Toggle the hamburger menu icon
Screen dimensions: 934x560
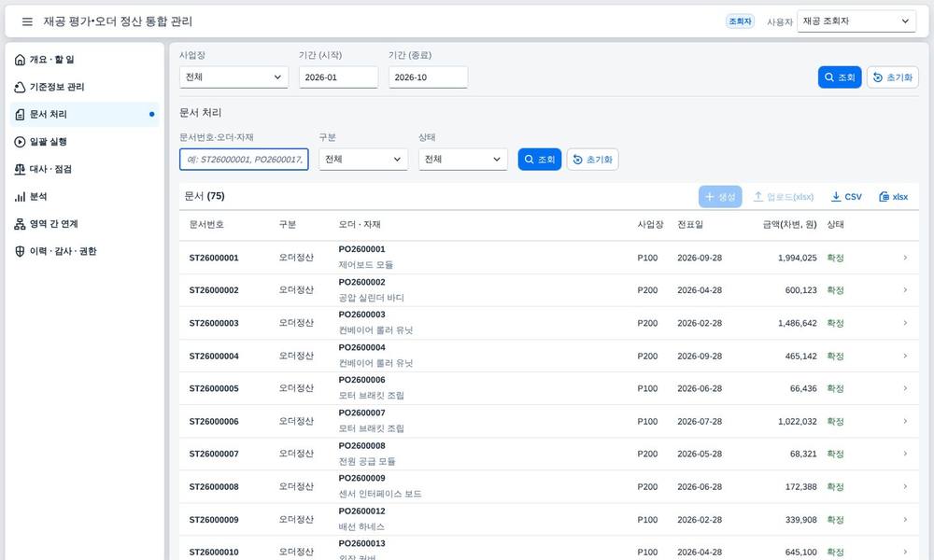click(x=27, y=21)
